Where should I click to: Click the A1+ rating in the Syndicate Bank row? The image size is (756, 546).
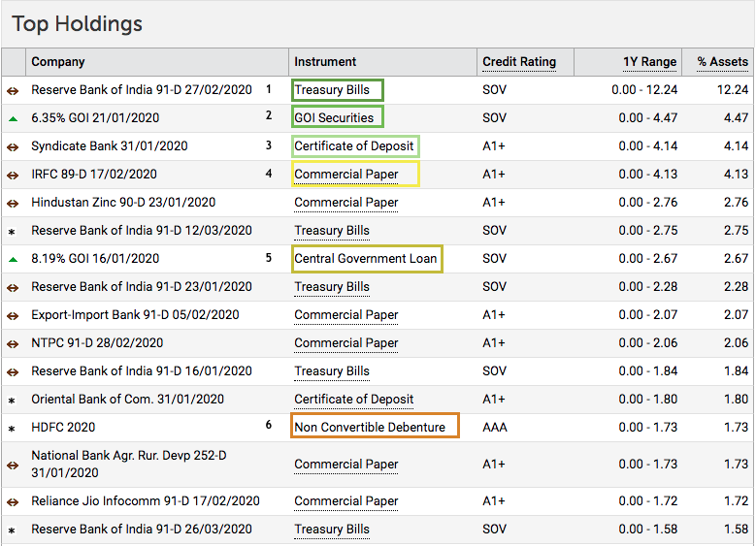coord(494,146)
